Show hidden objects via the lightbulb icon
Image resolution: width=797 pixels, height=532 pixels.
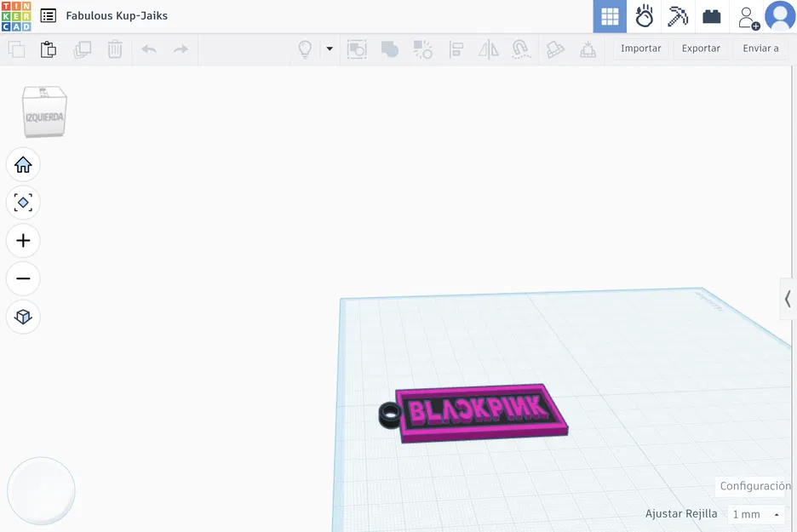304,49
